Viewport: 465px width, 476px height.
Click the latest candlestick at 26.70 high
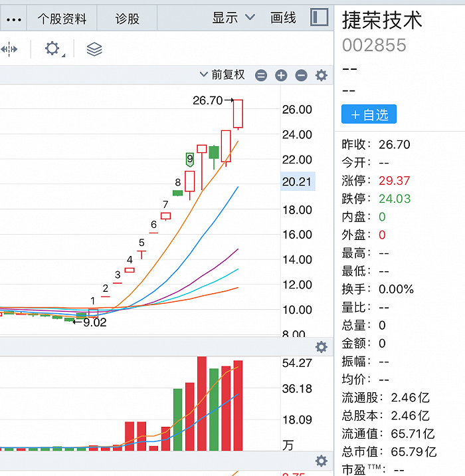238,114
